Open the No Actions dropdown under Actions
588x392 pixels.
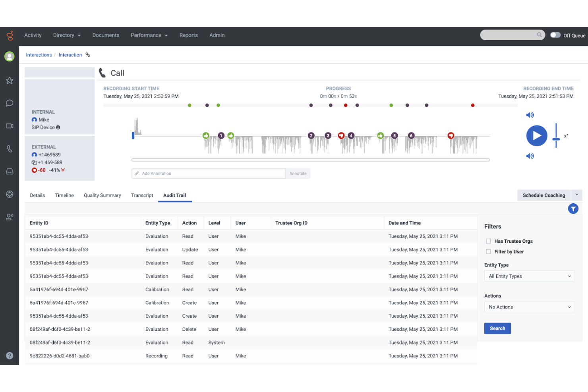(529, 307)
